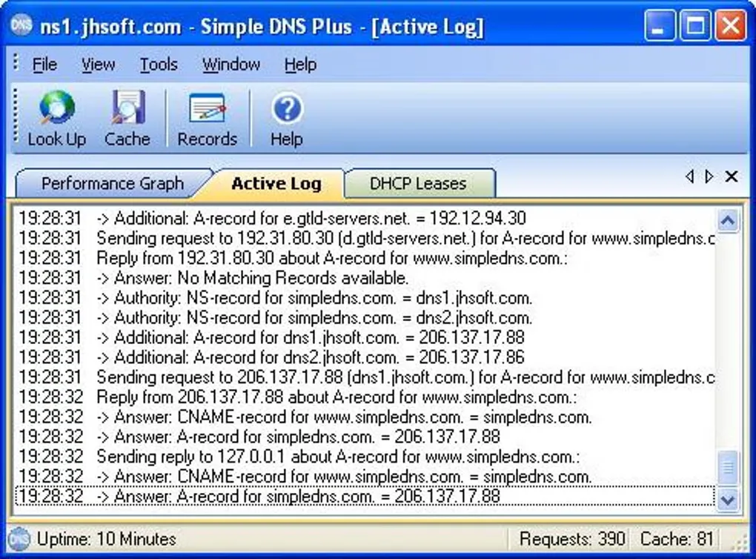
Task: Select log line about e.gtld-servers.net = 192.12.94.30
Action: 365,219
